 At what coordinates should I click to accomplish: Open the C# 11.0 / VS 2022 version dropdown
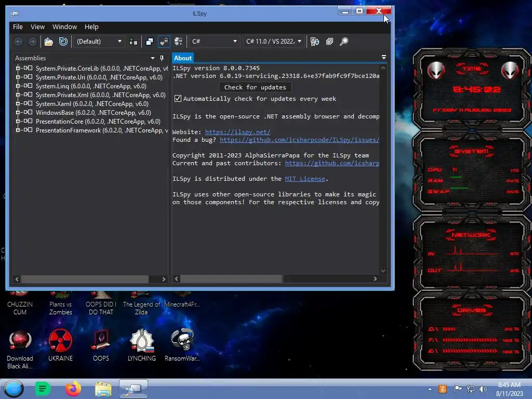click(273, 42)
